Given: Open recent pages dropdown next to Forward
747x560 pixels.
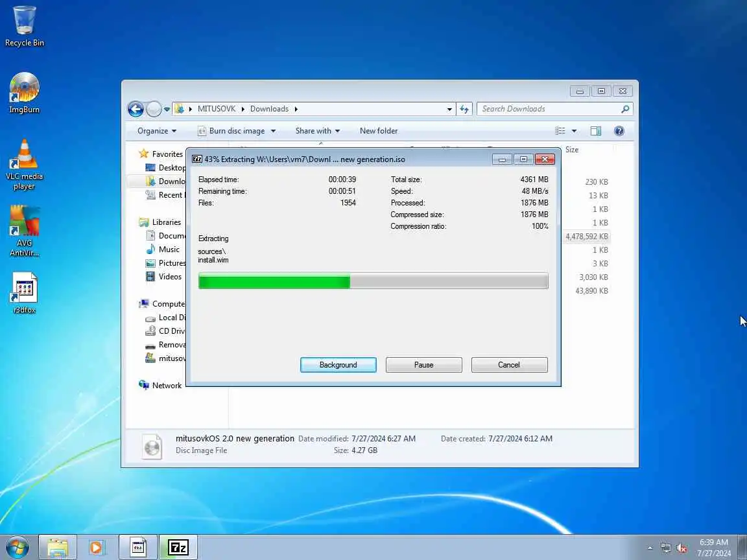Looking at the screenshot, I should pos(167,109).
